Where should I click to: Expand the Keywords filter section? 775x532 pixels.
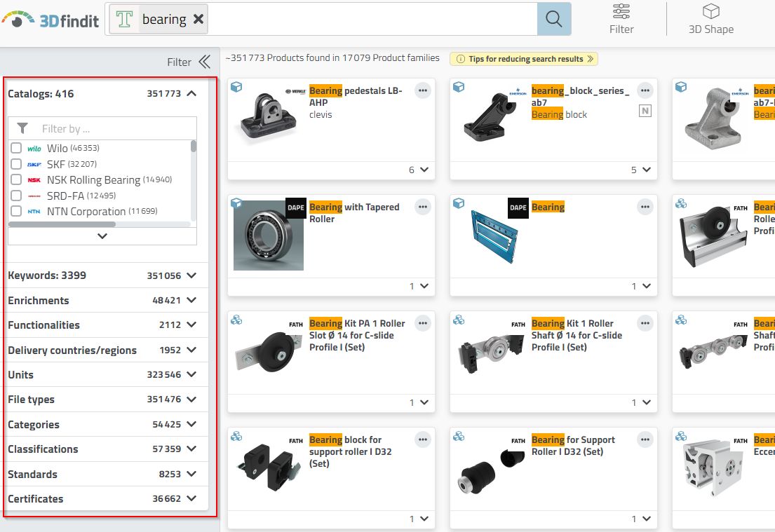pos(191,275)
